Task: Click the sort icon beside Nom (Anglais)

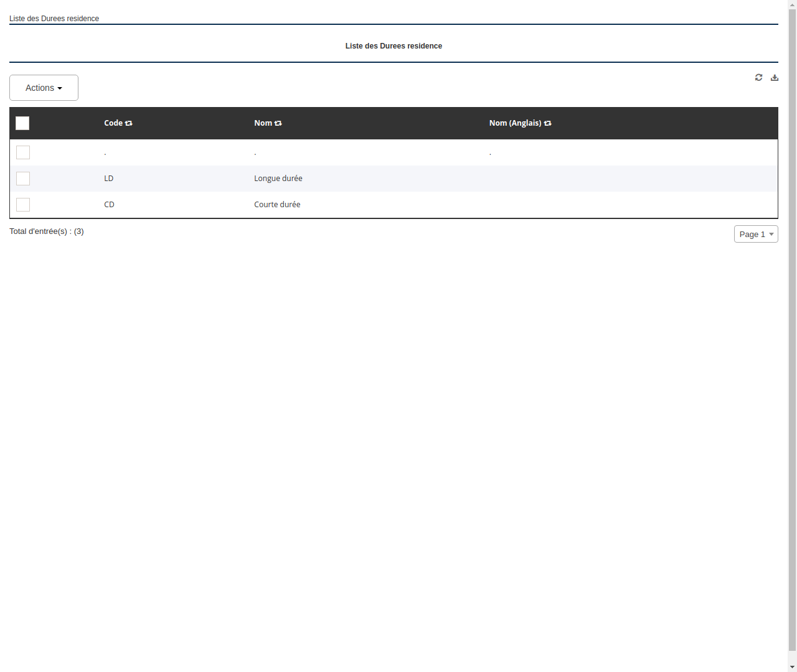Action: [x=547, y=123]
